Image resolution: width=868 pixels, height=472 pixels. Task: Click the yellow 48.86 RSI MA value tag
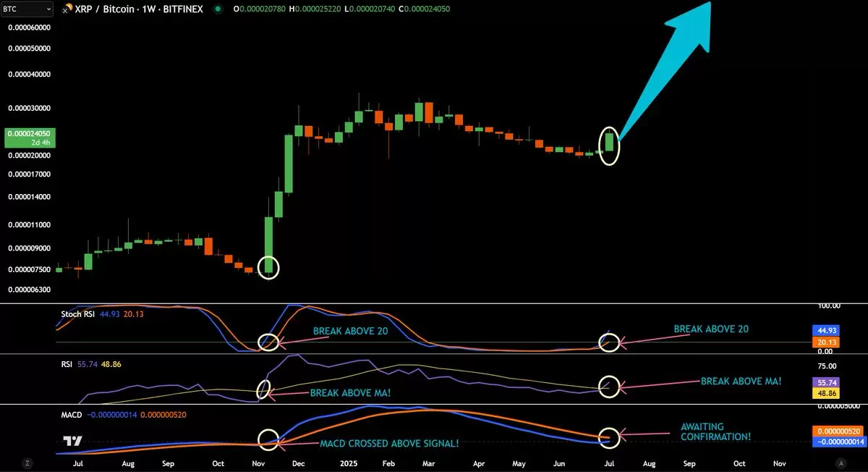827,393
